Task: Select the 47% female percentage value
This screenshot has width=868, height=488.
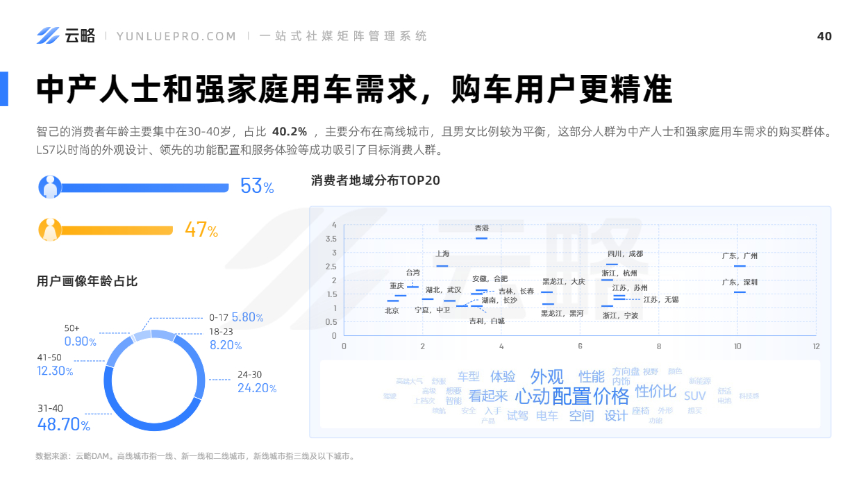Action: [201, 229]
